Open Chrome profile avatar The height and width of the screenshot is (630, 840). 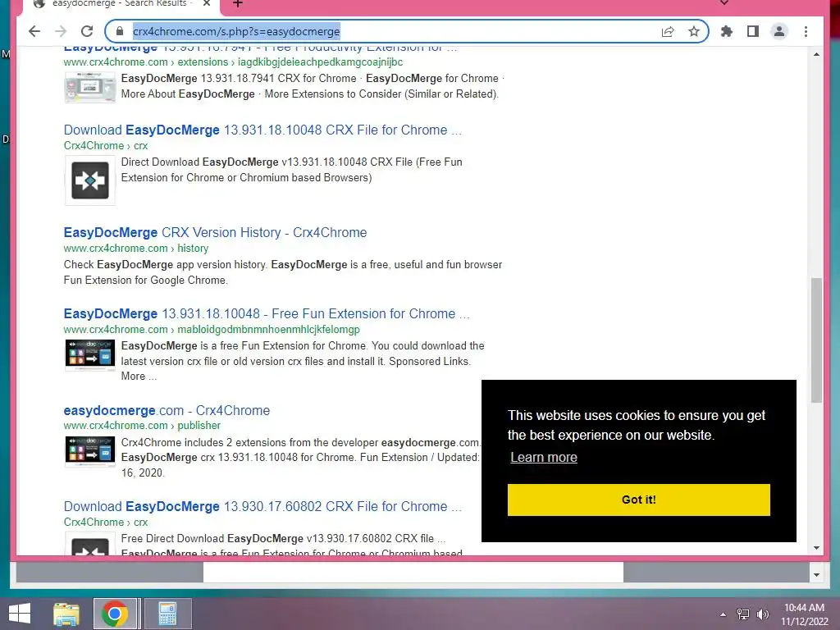pos(779,31)
